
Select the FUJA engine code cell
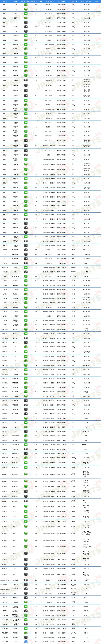click(x=86, y=418)
